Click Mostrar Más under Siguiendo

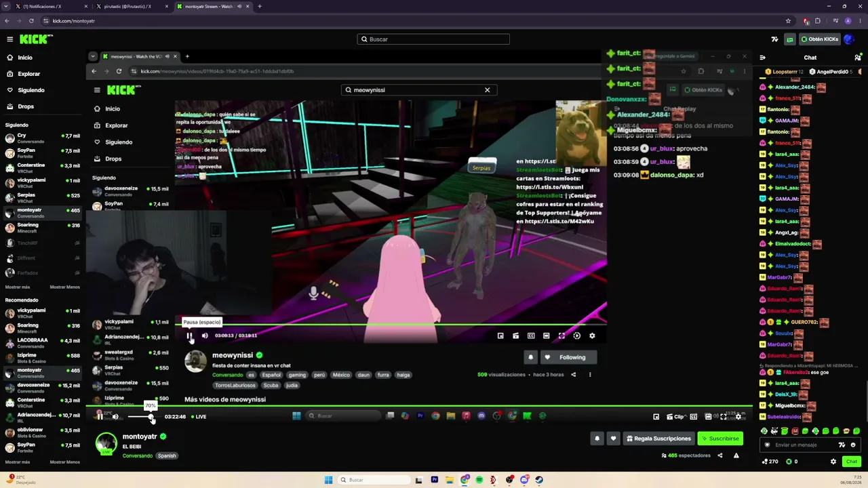click(18, 287)
